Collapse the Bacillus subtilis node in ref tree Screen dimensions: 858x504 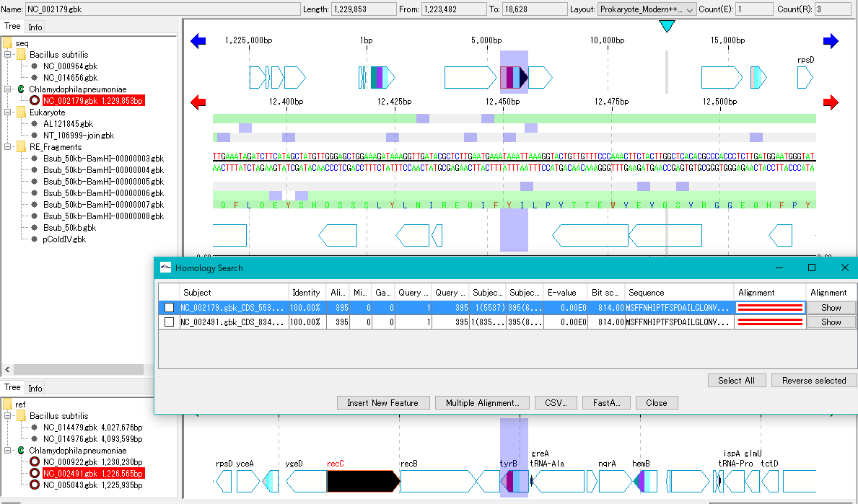pyautogui.click(x=8, y=416)
